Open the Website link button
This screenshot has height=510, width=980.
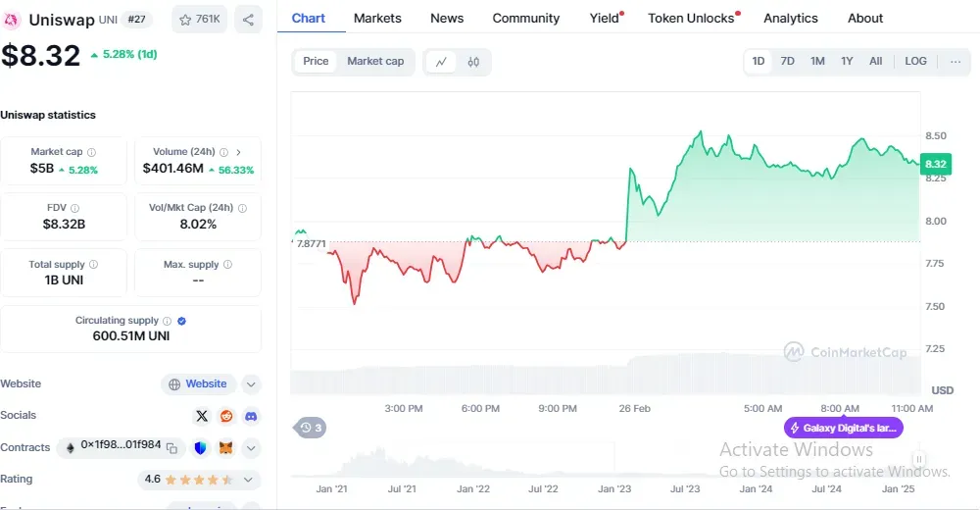click(x=198, y=384)
